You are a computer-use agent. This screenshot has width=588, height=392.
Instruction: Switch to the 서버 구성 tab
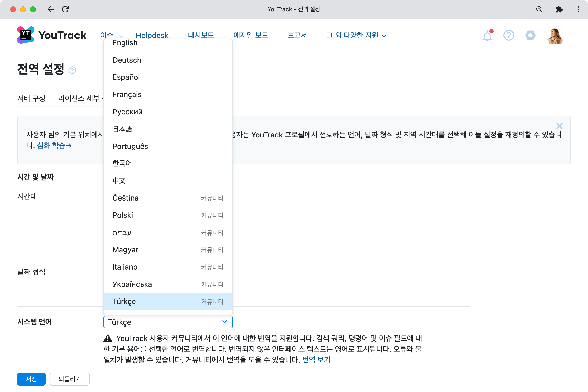tap(31, 98)
